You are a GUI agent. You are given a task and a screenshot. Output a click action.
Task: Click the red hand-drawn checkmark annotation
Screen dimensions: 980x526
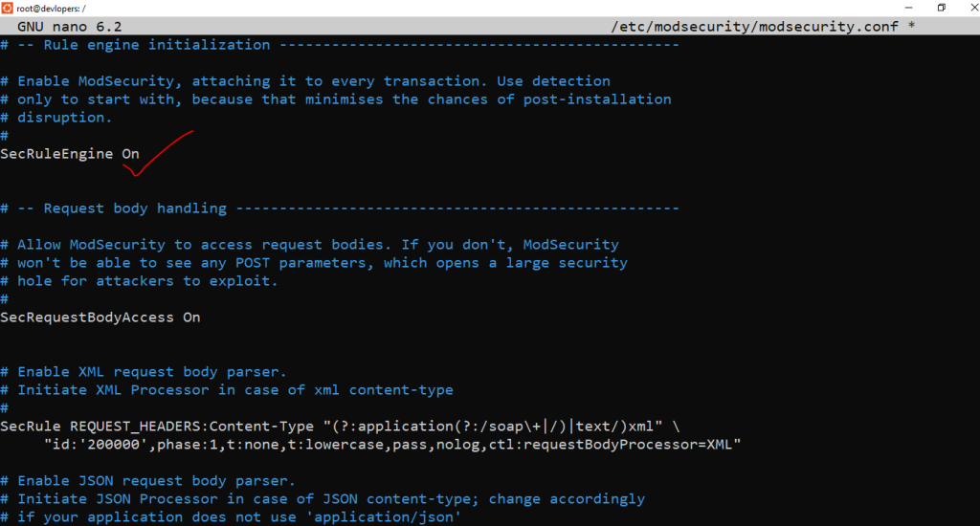click(x=158, y=153)
